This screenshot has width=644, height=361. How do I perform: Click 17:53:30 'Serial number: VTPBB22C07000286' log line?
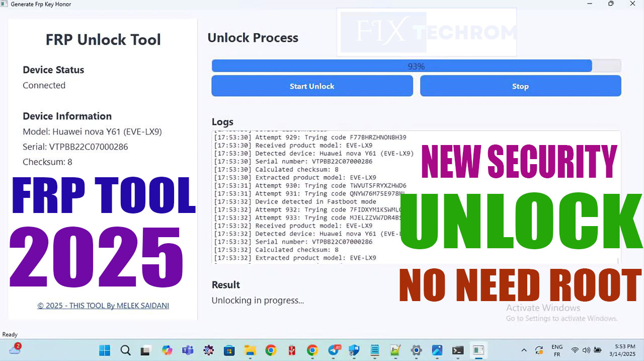(293, 161)
